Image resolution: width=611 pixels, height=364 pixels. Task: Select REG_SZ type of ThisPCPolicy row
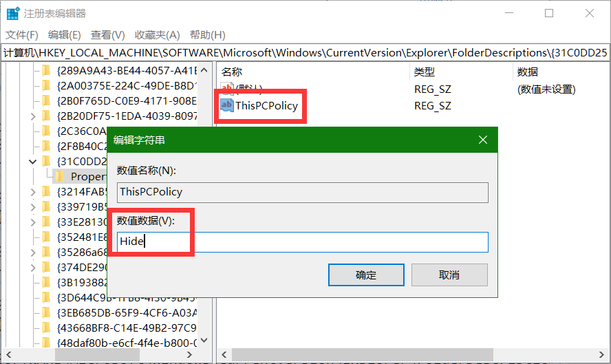tap(433, 105)
